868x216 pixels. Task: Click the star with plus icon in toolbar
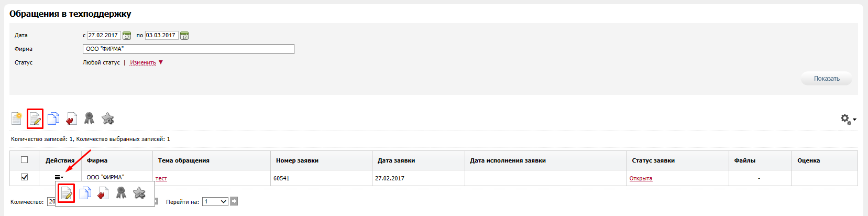point(108,118)
